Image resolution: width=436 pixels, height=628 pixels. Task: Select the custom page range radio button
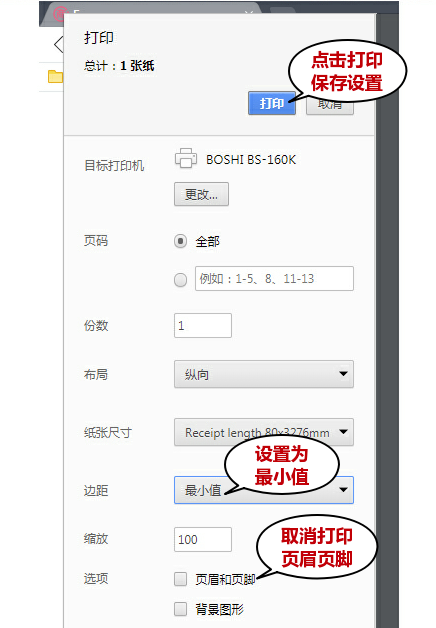(180, 280)
